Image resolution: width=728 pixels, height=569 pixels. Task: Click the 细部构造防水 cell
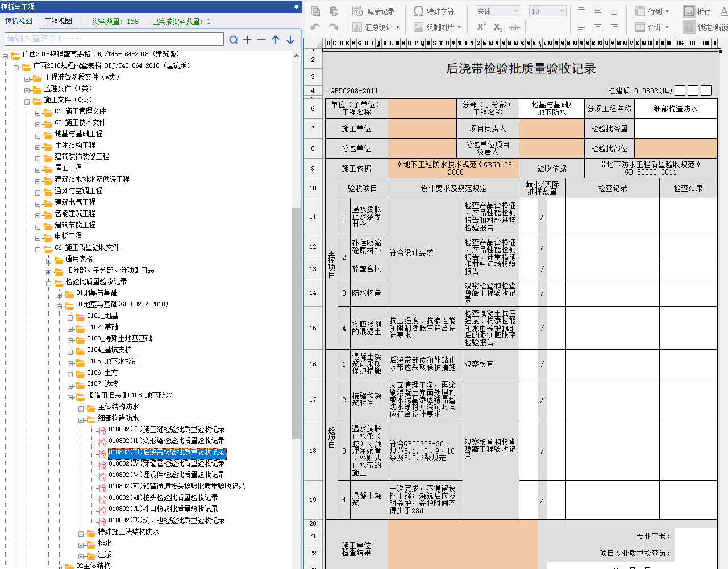pyautogui.click(x=676, y=109)
